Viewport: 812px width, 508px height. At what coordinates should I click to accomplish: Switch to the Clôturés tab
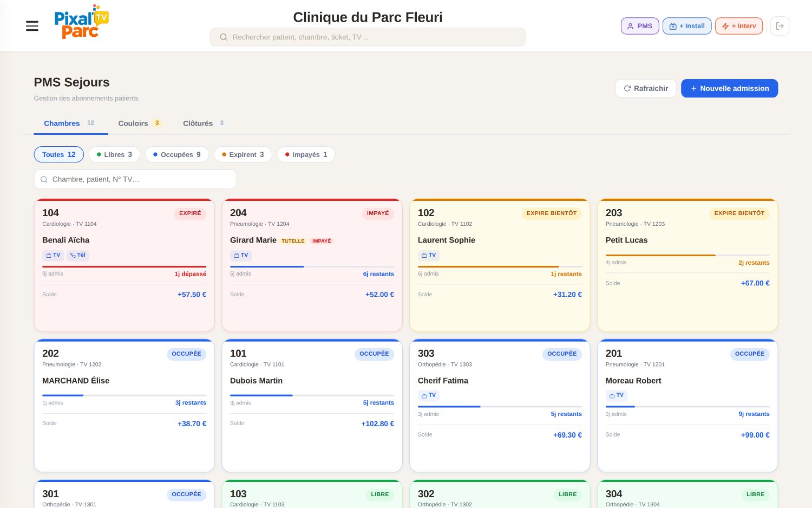(203, 123)
